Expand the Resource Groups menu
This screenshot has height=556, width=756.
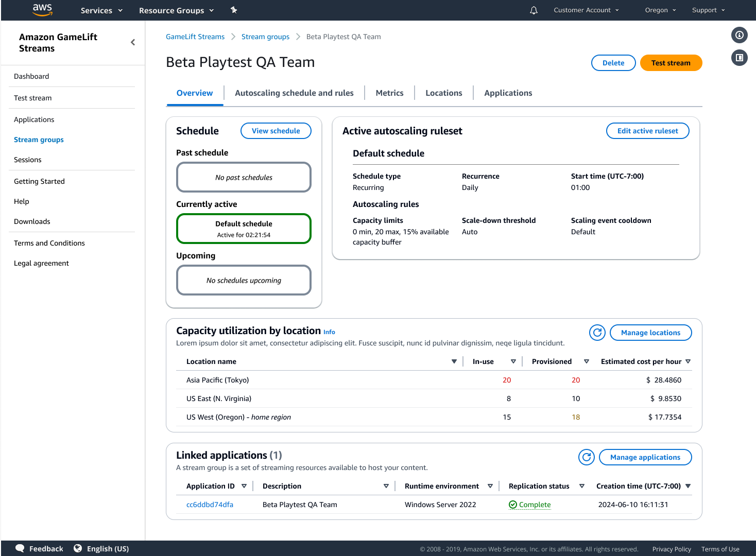pos(176,10)
